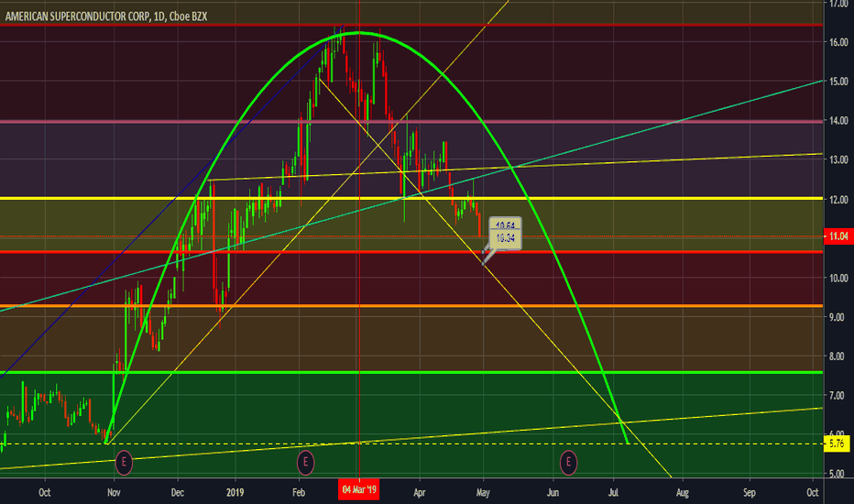Screen dimensions: 854x504
Task: Click the Jul time axis label
Action: [x=613, y=493]
